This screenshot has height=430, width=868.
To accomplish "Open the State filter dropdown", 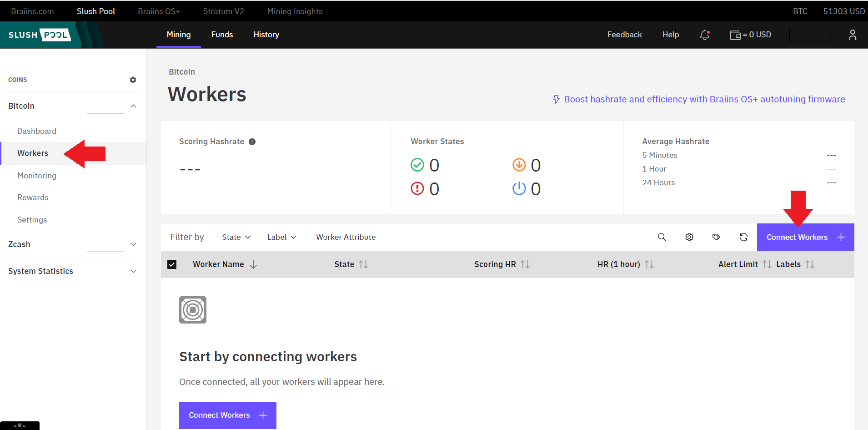I will [236, 237].
